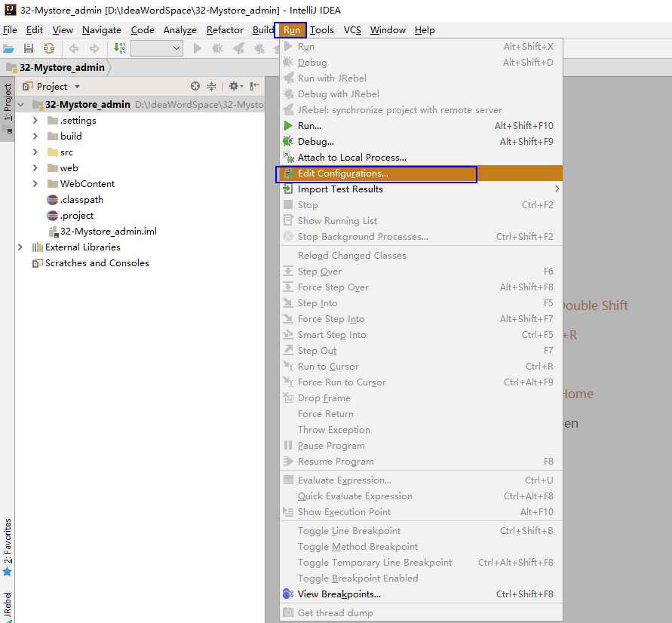Expand the WebContent folder
Image resolution: width=672 pixels, height=623 pixels.
click(35, 184)
